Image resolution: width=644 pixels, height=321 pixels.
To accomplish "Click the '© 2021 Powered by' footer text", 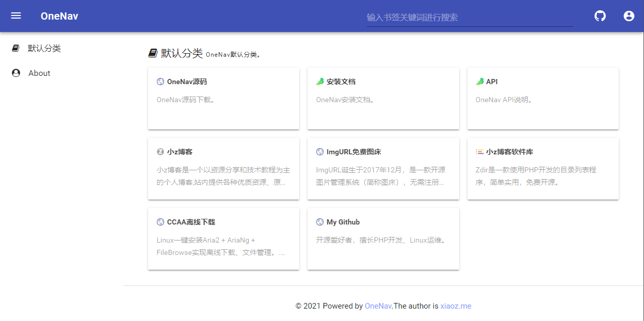I will pos(329,306).
